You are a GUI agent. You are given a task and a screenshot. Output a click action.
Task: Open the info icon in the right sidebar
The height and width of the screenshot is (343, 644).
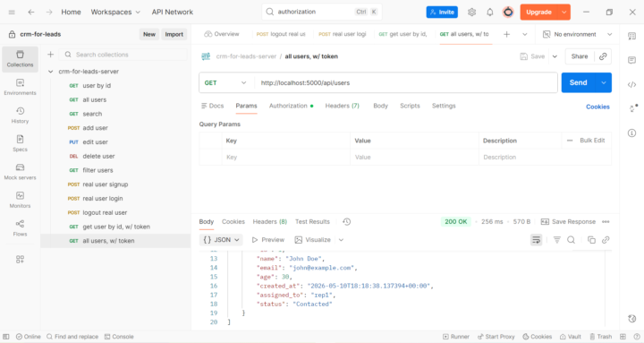(631, 133)
